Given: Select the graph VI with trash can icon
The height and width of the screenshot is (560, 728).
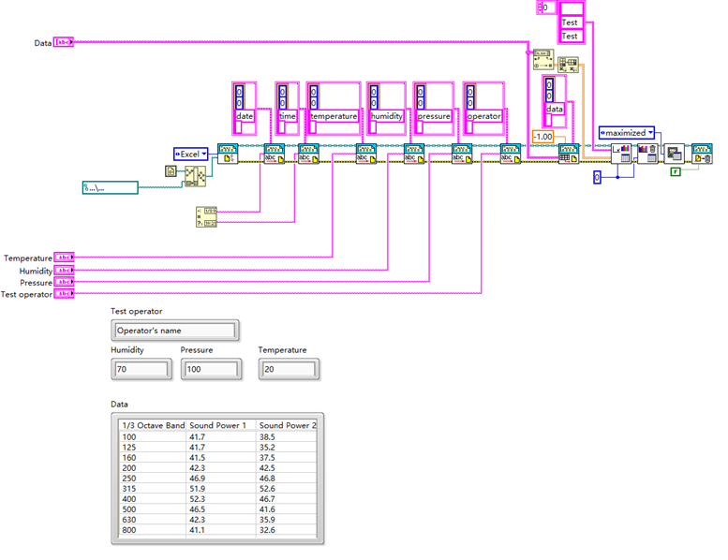Looking at the screenshot, I should pyautogui.click(x=647, y=154).
